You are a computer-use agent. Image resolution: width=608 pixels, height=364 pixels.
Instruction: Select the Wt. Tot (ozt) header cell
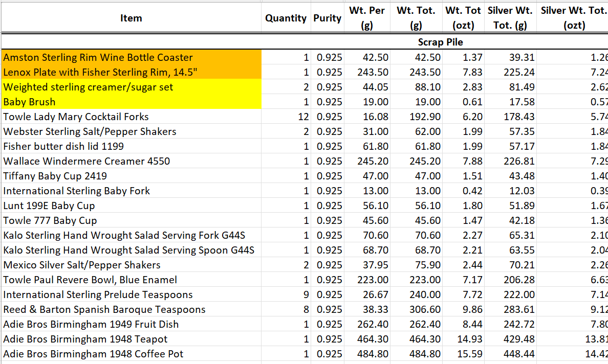pos(463,18)
